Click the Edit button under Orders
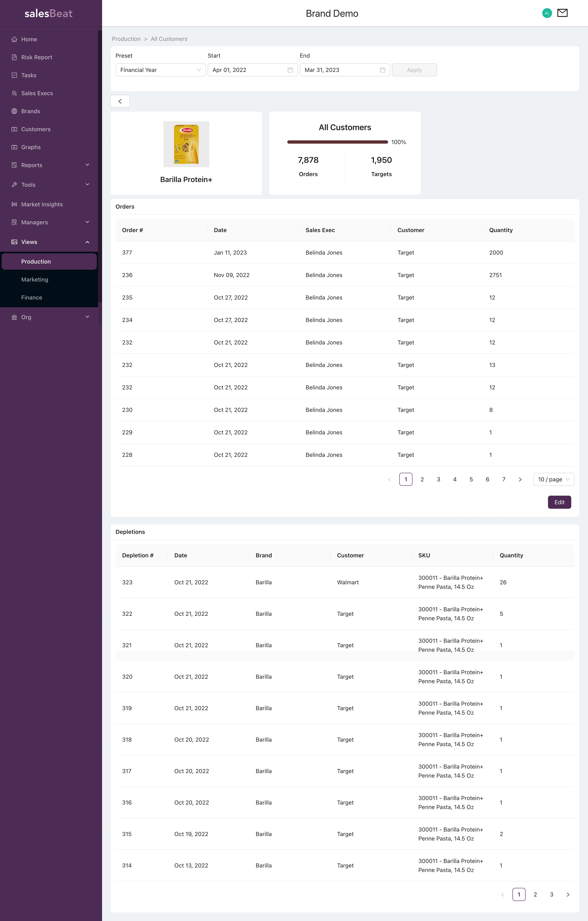This screenshot has width=588, height=921. pos(559,502)
